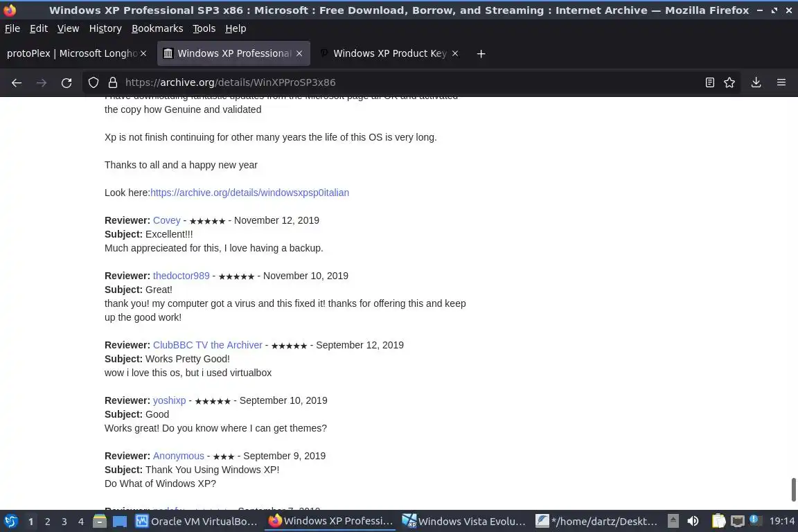Open the volume control in system tray
The image size is (798, 532).
[693, 521]
